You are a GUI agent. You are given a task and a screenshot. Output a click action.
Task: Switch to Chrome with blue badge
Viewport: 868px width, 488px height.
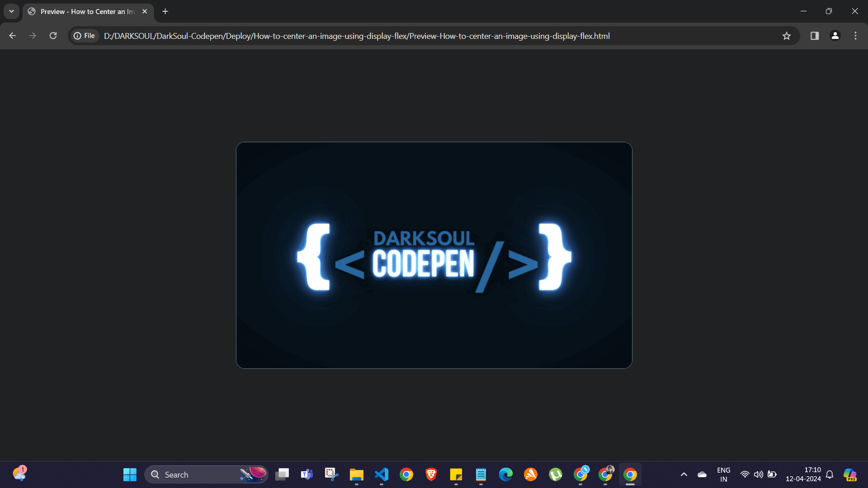(x=580, y=474)
